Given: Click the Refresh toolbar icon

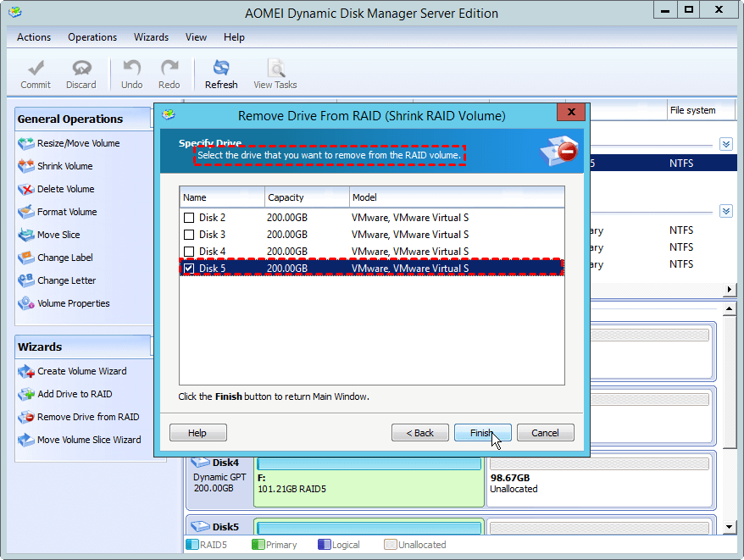Looking at the screenshot, I should pos(221,74).
